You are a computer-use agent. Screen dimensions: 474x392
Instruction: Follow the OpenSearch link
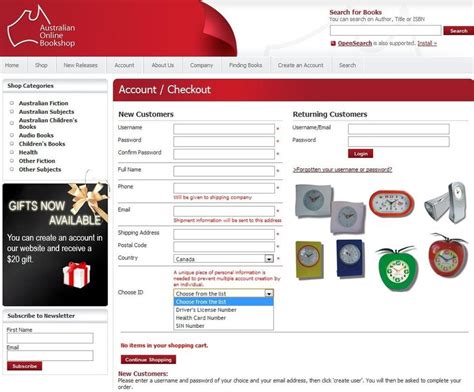355,43
